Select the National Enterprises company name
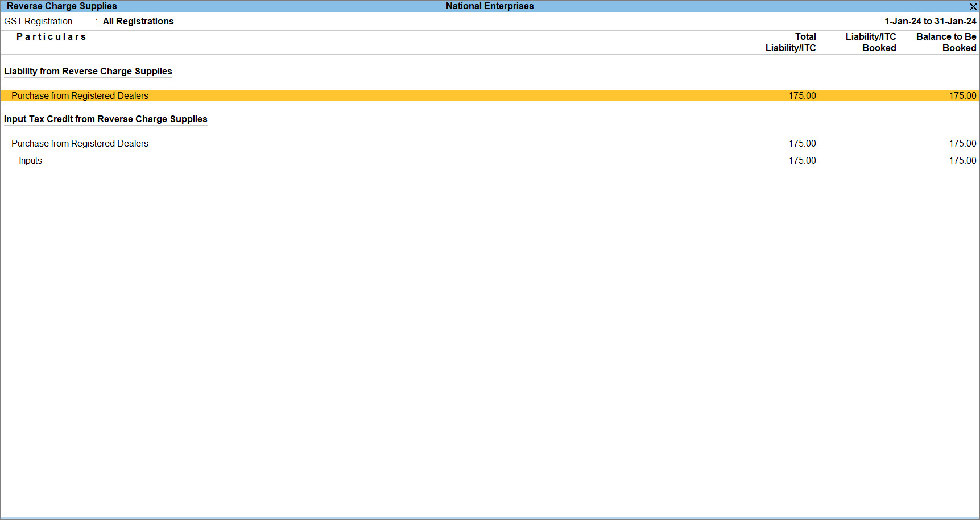Image resolution: width=980 pixels, height=520 pixels. pos(489,6)
